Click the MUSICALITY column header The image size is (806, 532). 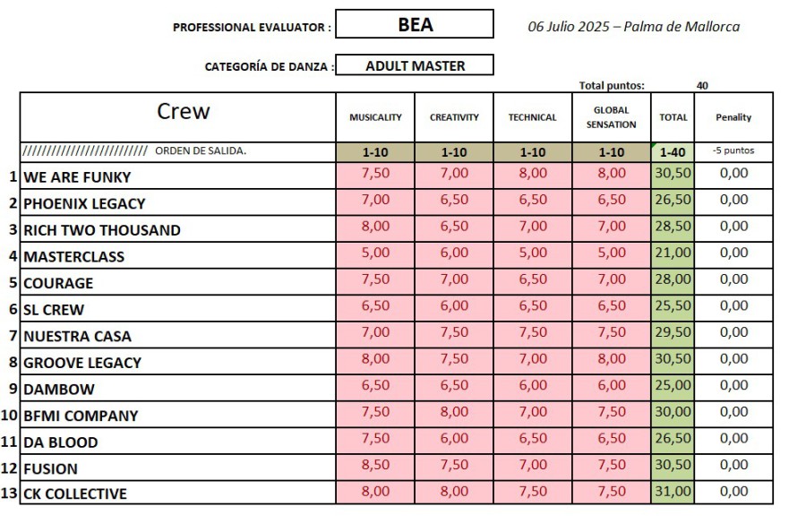tap(375, 117)
